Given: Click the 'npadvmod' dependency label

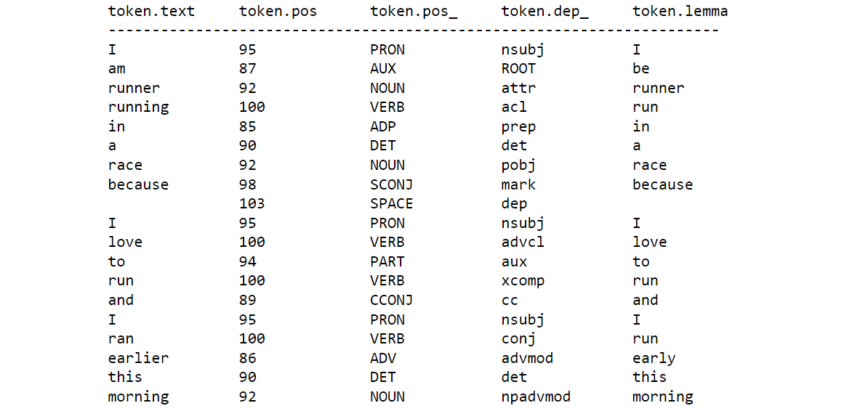Looking at the screenshot, I should [536, 396].
